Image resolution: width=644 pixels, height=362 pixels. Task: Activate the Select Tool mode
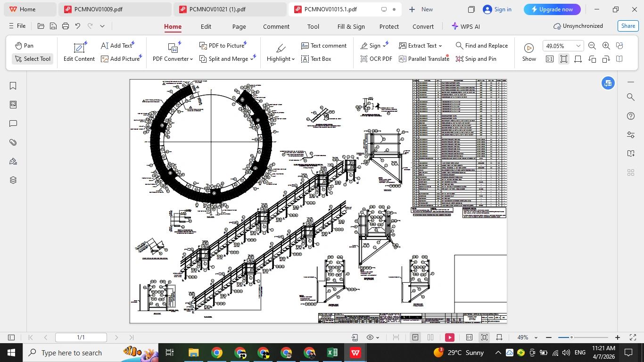(33, 59)
